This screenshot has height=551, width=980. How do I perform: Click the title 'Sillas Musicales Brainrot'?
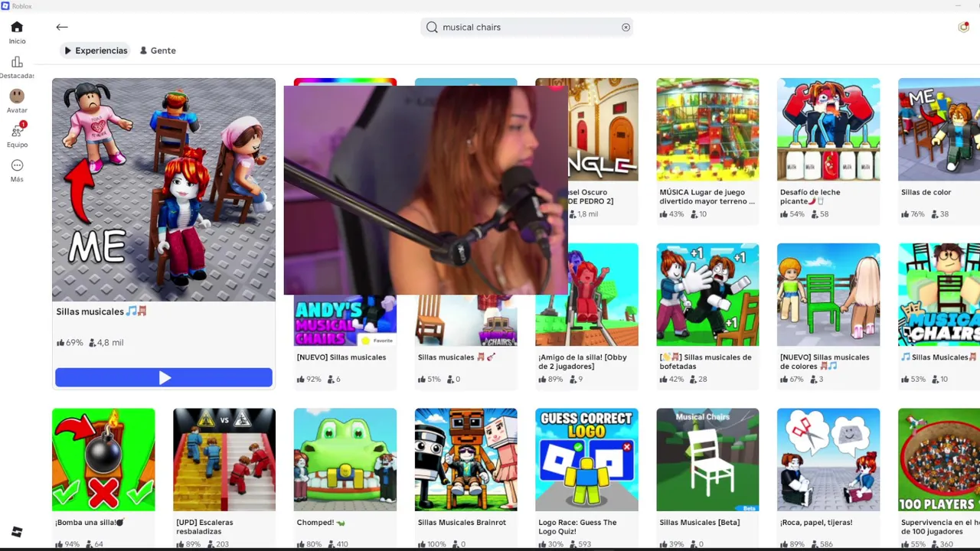[x=462, y=523]
